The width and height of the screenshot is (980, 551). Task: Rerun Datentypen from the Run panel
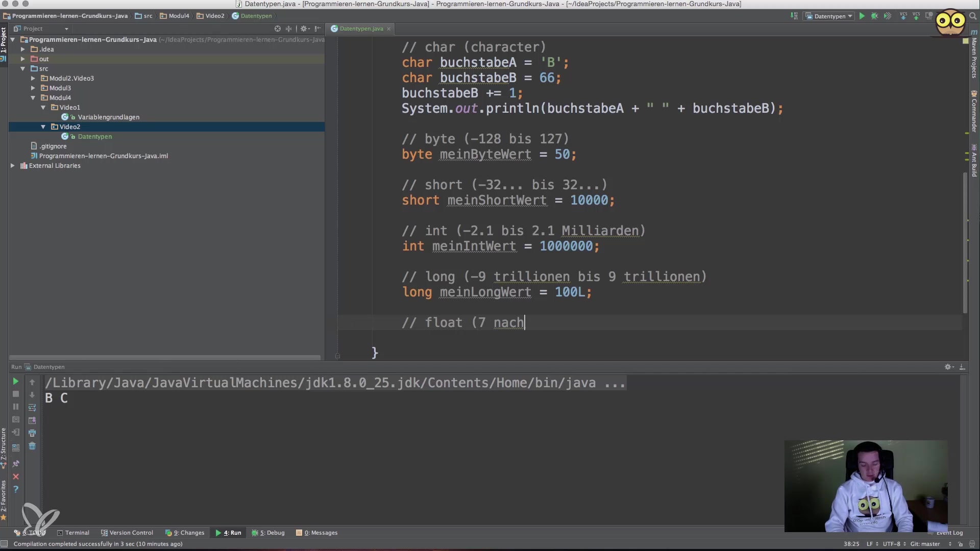click(x=16, y=382)
